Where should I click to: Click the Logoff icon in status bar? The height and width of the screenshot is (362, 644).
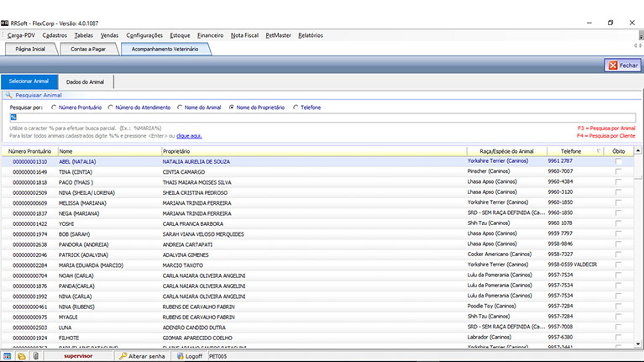click(181, 356)
